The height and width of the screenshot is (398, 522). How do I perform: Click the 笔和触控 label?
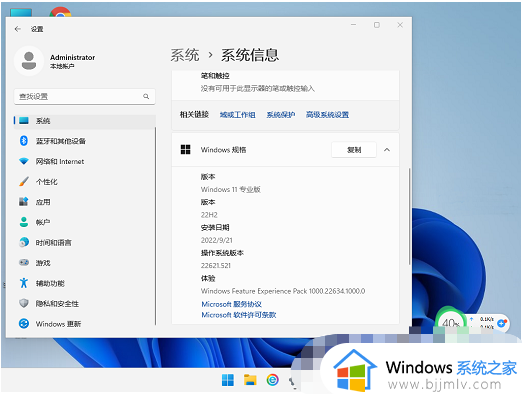coord(215,76)
